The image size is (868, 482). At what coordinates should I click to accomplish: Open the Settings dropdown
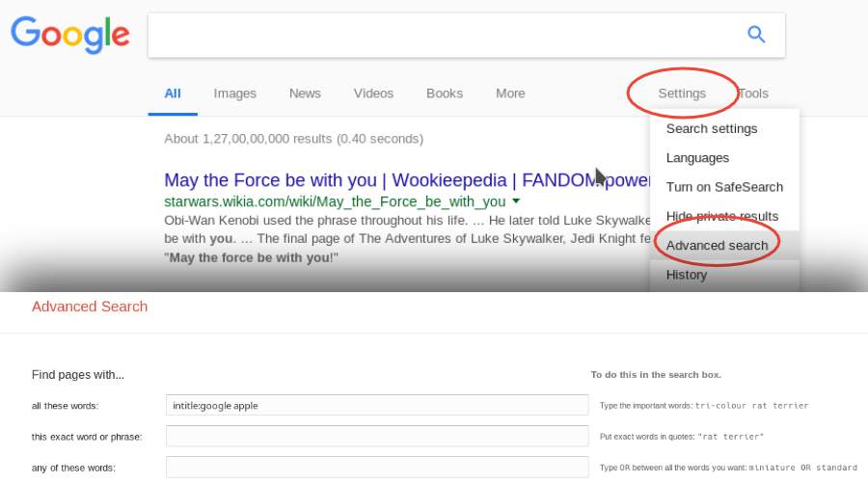point(682,94)
